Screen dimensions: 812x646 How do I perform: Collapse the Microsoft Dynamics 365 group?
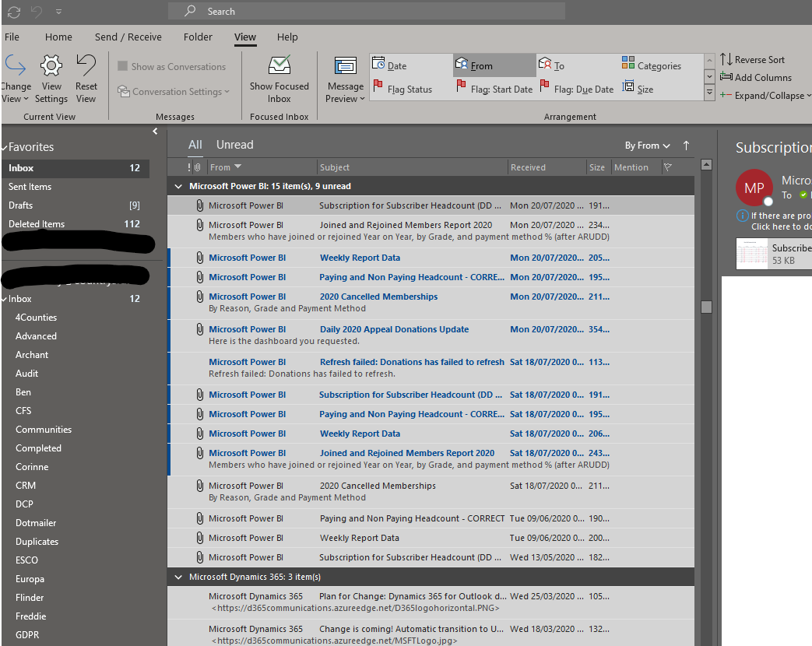tap(178, 578)
